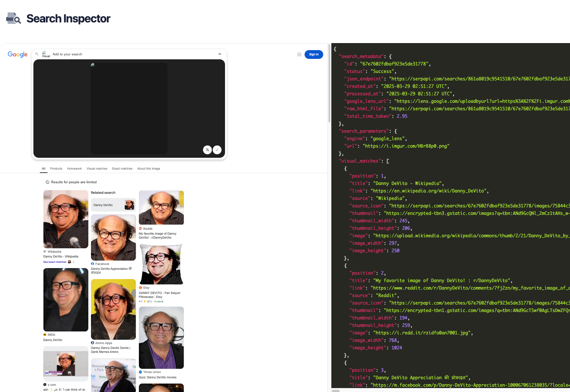Click the Wikipedia source icon
Image resolution: width=570 pixels, height=392 pixels.
point(45,252)
